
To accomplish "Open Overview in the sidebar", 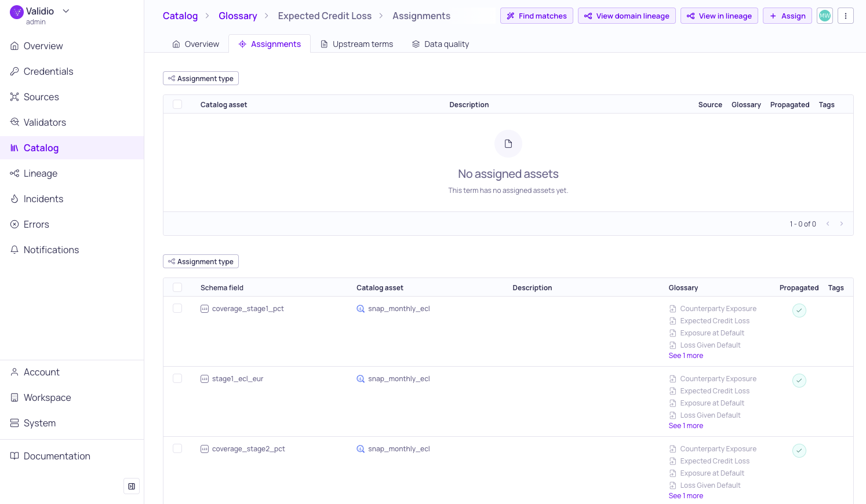I will (72, 46).
